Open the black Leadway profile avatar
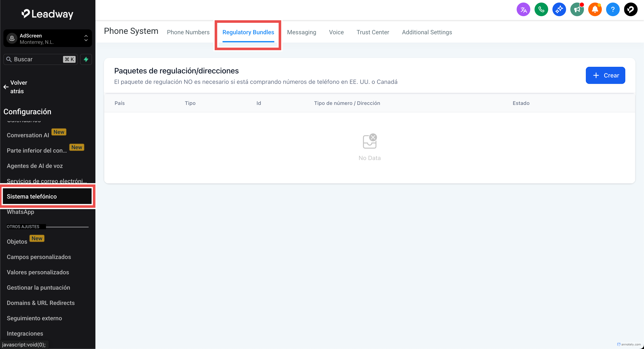644x349 pixels. coord(631,10)
